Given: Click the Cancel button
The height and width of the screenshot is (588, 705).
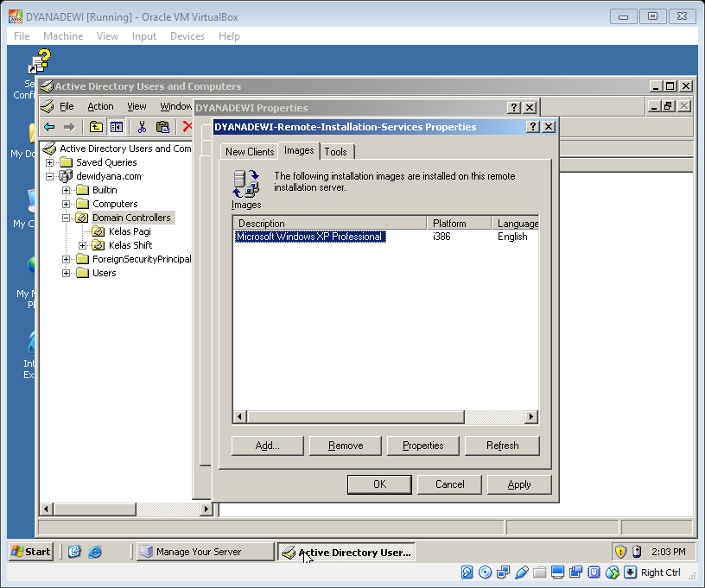Looking at the screenshot, I should point(449,484).
